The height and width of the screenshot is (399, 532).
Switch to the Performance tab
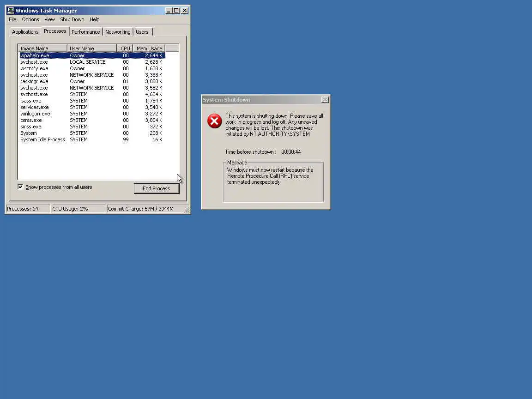tap(86, 32)
